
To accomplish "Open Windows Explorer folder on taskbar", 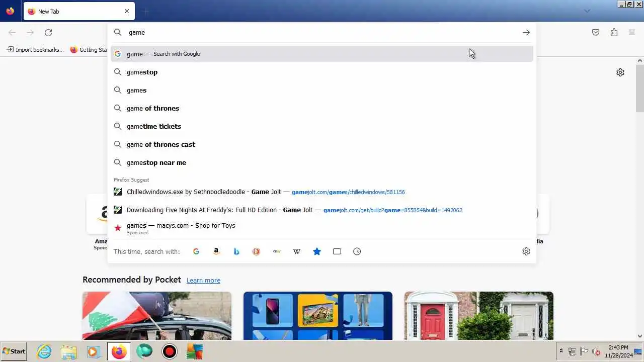I will point(69,351).
